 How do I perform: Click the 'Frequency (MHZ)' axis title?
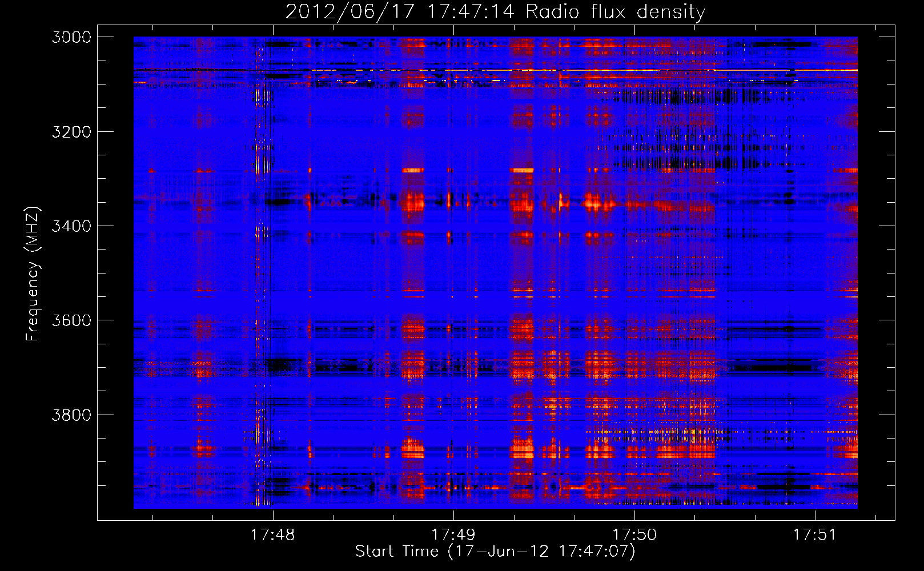(x=33, y=274)
